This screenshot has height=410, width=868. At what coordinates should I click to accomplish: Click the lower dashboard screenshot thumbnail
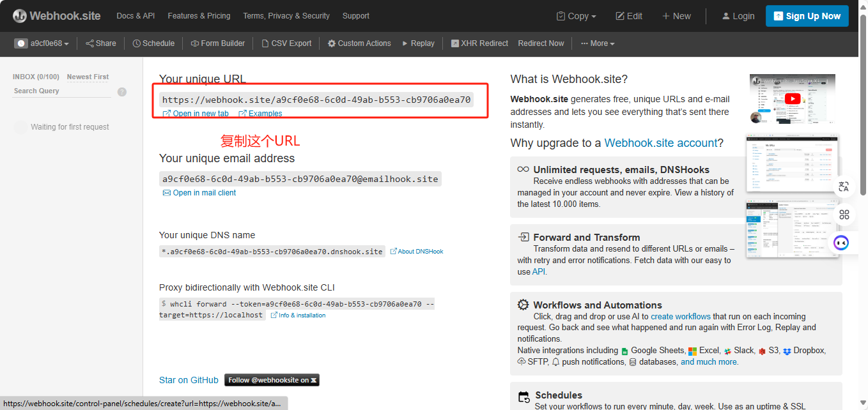[x=793, y=231]
